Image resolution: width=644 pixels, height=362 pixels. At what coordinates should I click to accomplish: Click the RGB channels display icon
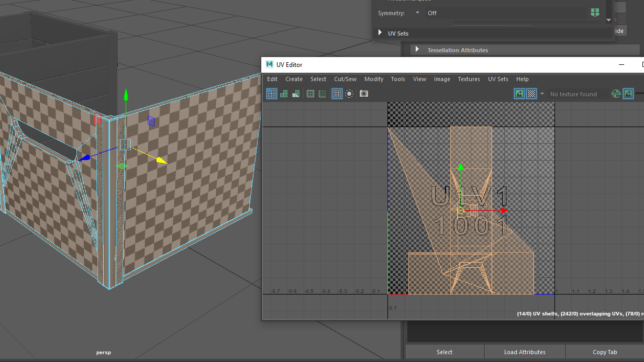[x=616, y=94]
